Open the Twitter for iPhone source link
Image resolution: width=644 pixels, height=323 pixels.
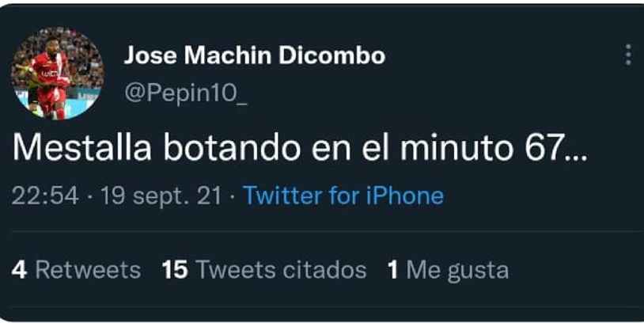pyautogui.click(x=343, y=196)
